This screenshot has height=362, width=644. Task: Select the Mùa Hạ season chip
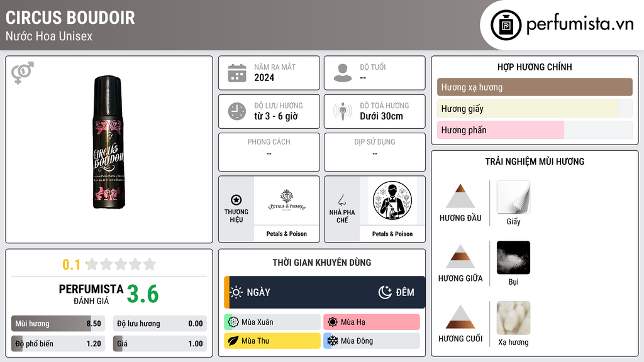point(372,322)
